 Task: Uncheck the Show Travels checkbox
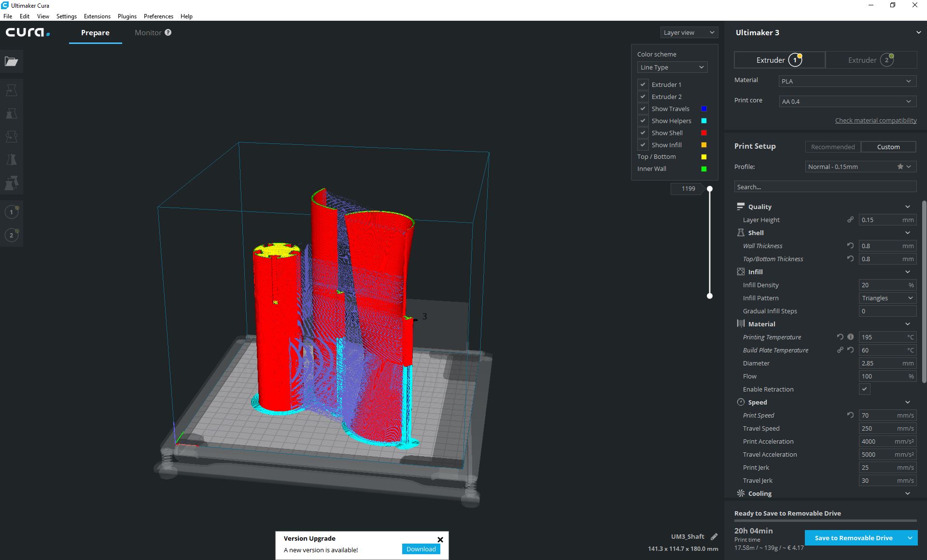[643, 109]
